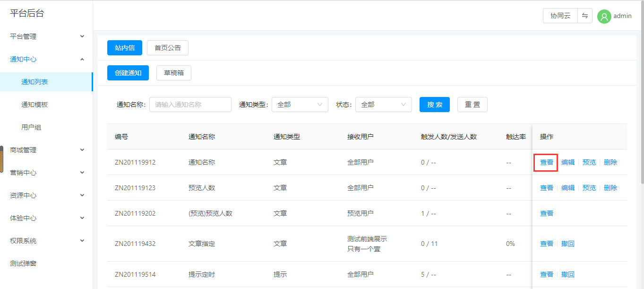Click the 协同云 button
644x289 pixels.
pos(560,16)
